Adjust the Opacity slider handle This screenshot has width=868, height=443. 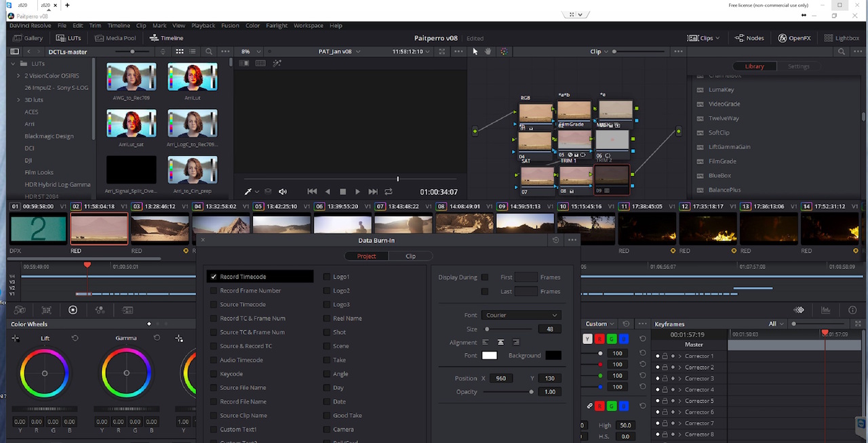tap(531, 392)
